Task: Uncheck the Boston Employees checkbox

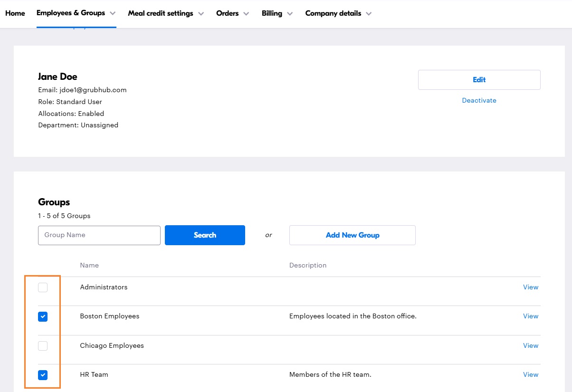Action: click(43, 316)
